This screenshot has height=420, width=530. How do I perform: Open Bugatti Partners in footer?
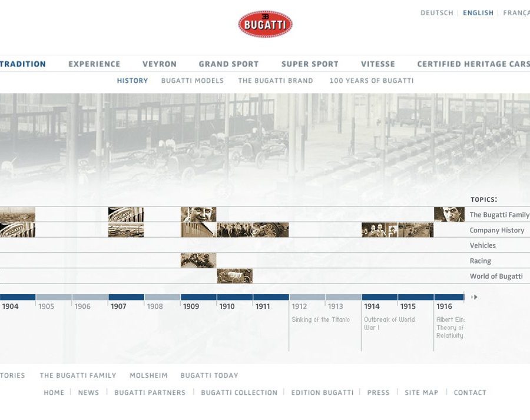tap(150, 393)
